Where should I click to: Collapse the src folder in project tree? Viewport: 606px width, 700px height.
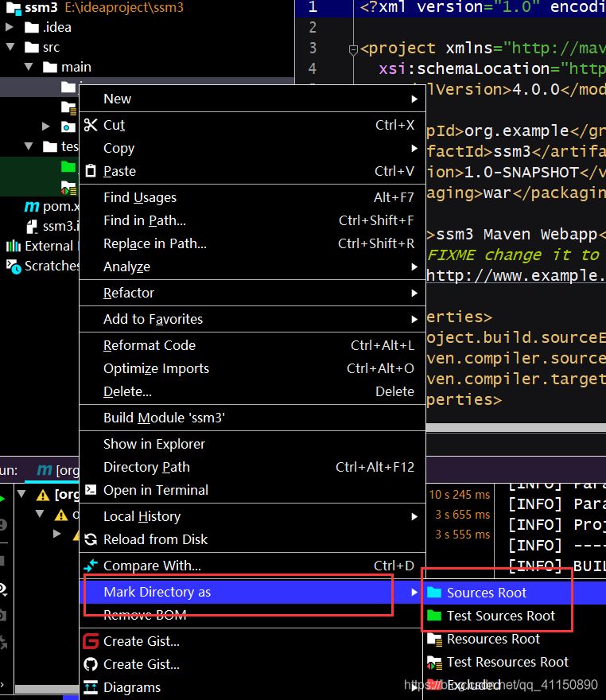tap(11, 48)
